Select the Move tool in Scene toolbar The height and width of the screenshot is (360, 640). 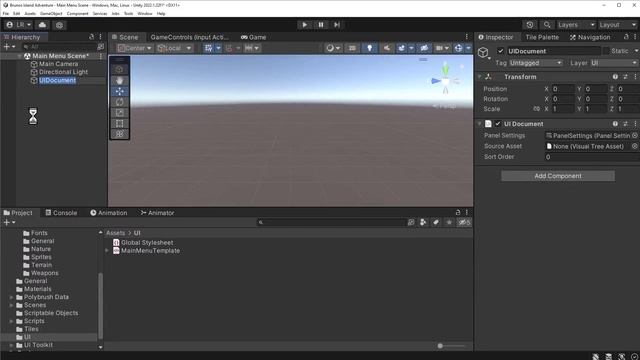click(120, 91)
